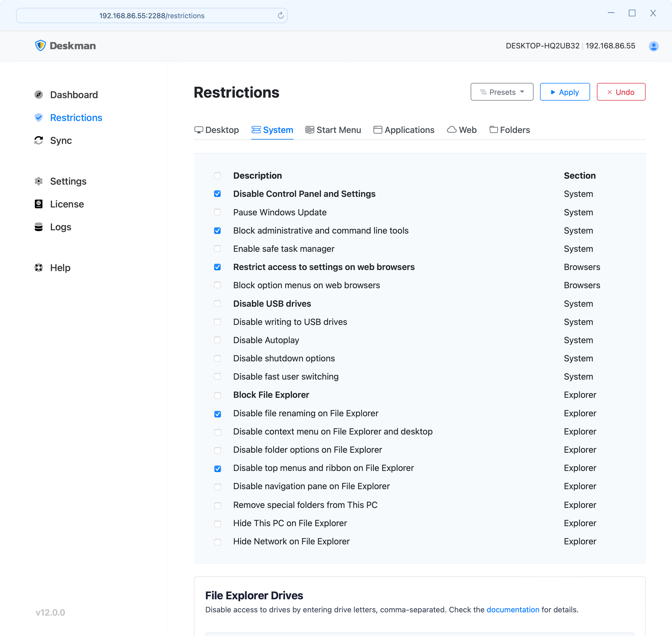Enable Disable USB drives restriction
672x636 pixels.
click(217, 304)
